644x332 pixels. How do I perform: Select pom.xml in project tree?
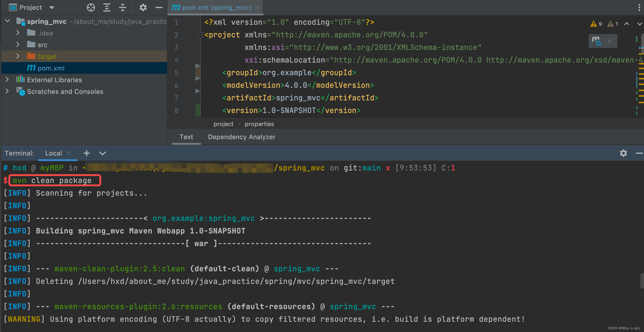pyautogui.click(x=51, y=68)
